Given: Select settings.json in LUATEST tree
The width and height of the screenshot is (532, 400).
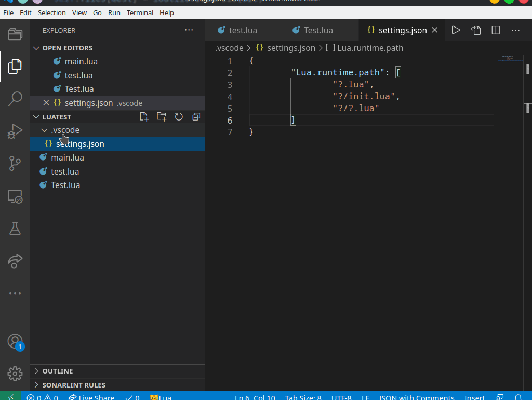Looking at the screenshot, I should 117,144.
